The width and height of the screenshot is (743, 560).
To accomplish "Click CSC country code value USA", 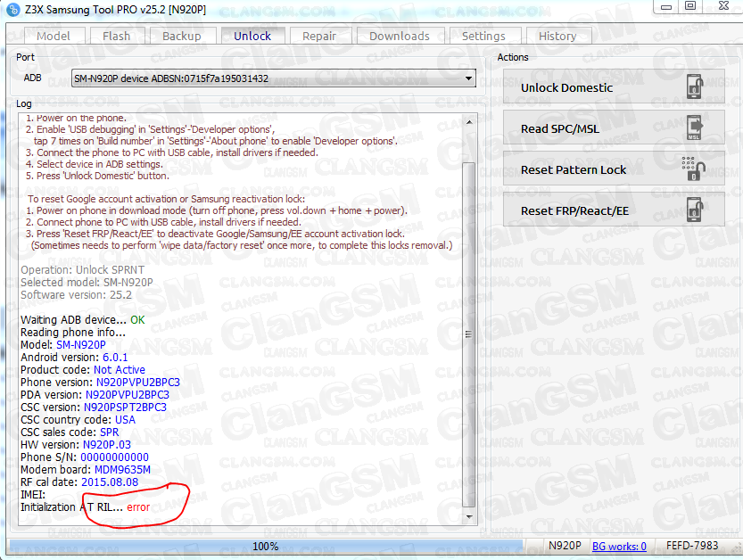I will (125, 420).
